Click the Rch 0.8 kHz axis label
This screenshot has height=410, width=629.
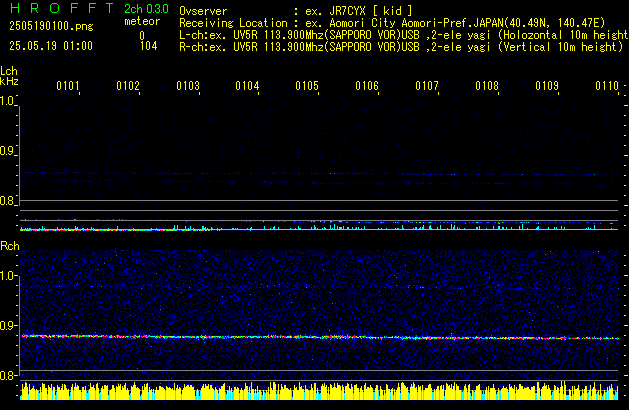pos(7,375)
